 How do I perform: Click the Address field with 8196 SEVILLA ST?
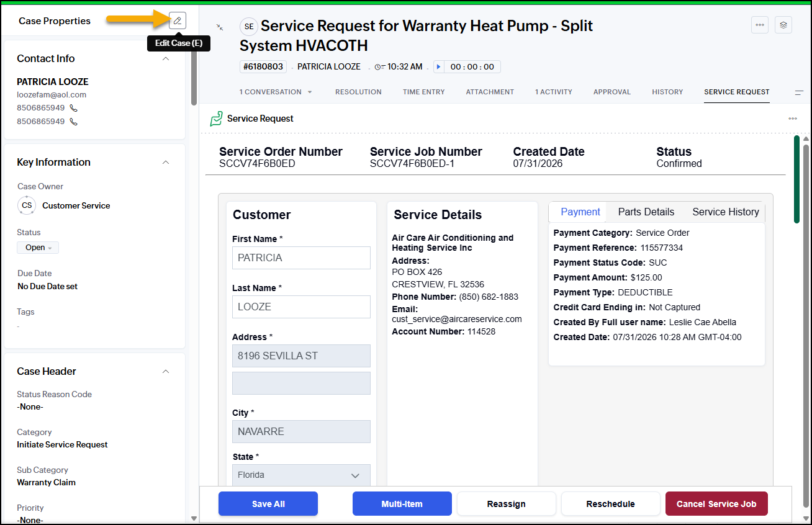(x=301, y=356)
